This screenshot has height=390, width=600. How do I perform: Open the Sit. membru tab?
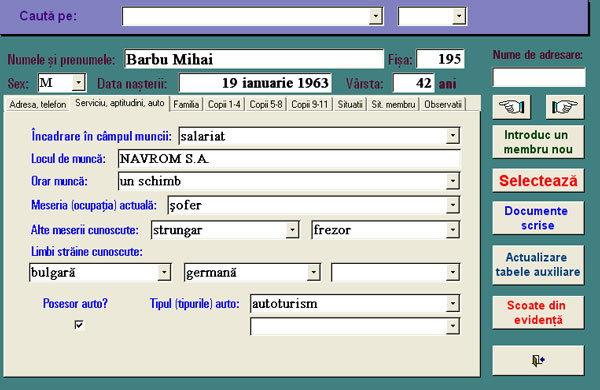[x=393, y=104]
